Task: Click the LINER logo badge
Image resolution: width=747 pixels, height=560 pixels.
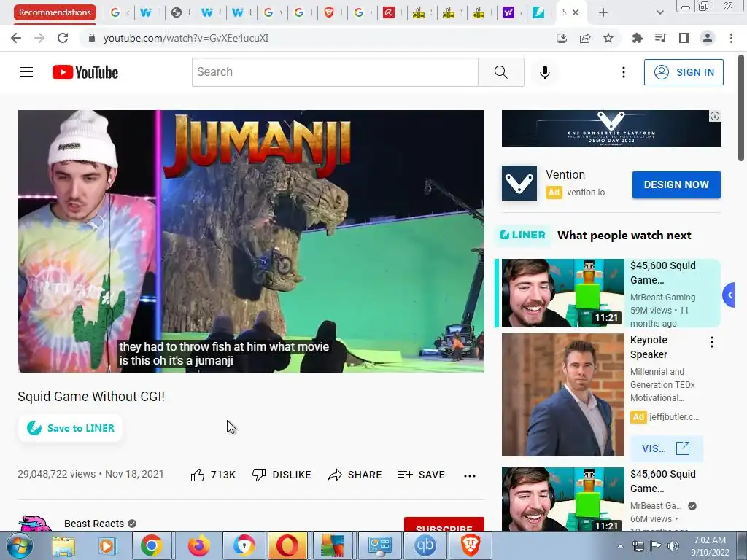Action: coord(522,236)
